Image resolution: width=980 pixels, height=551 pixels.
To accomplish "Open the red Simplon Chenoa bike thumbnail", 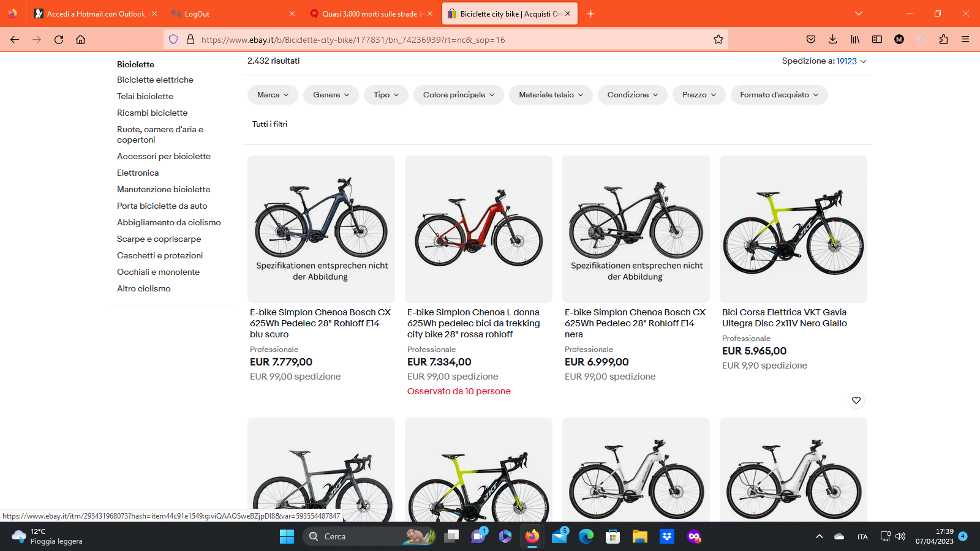I will pos(478,229).
